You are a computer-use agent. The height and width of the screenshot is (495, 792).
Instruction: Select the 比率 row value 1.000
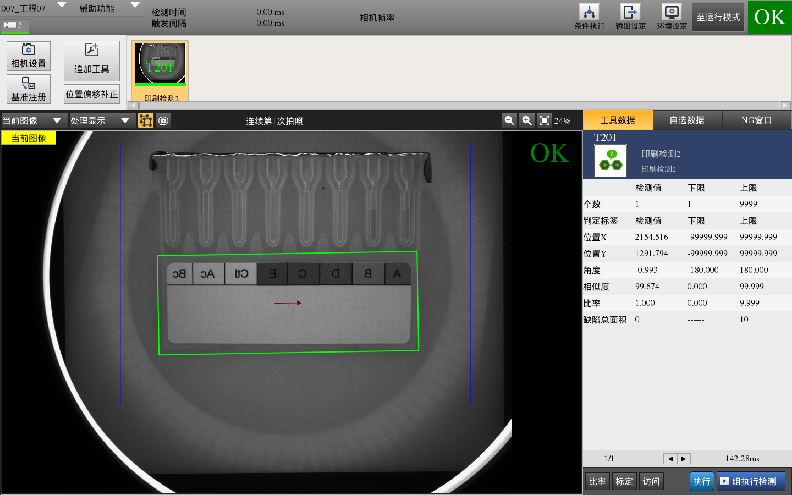point(646,303)
